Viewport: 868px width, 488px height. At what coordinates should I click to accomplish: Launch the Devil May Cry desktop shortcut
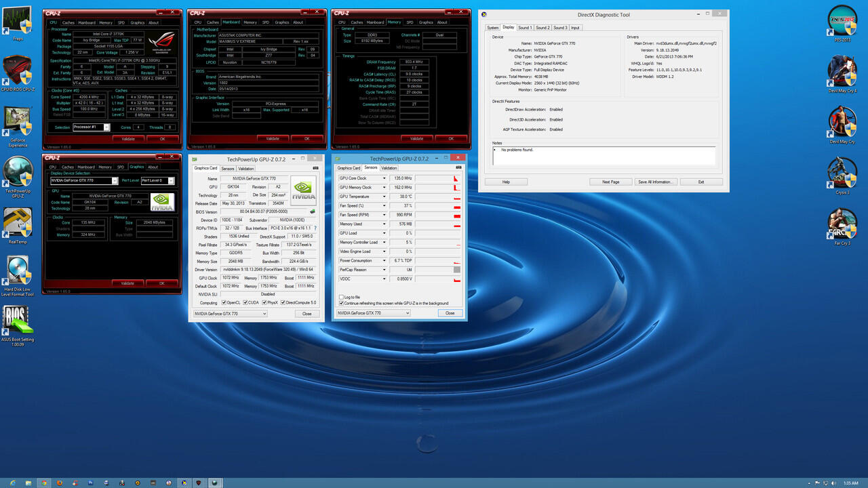[x=842, y=125]
